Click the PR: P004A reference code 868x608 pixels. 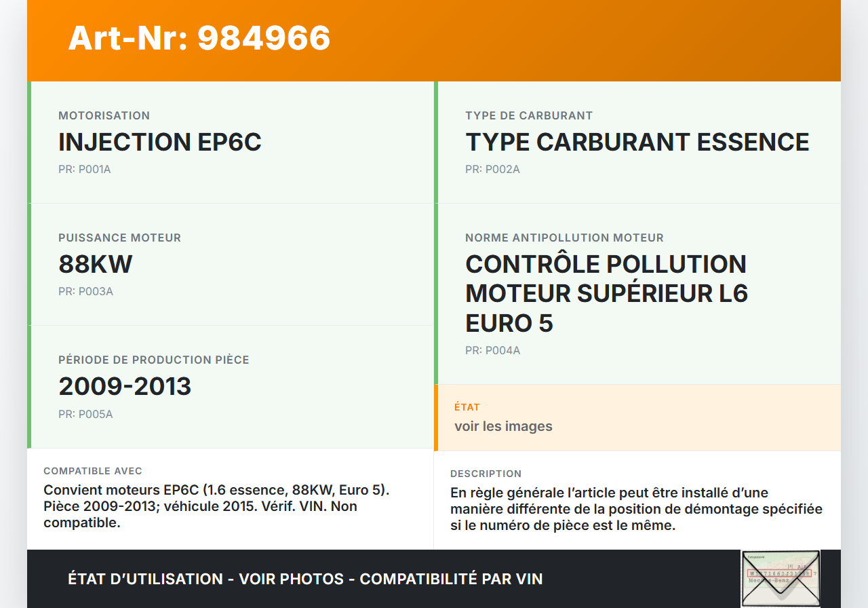492,351
